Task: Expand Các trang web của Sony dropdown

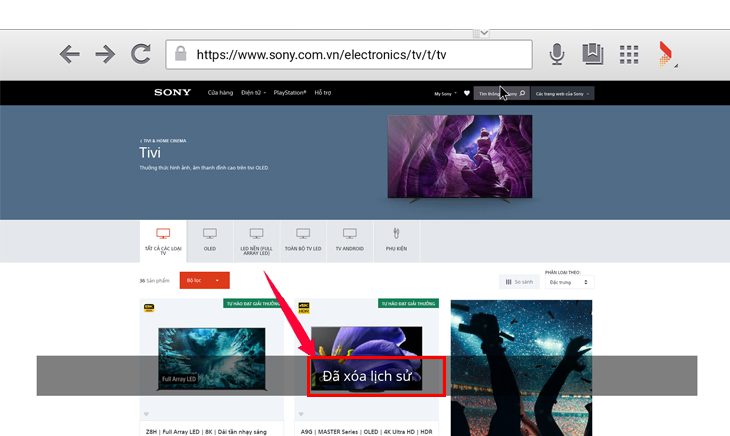Action: pos(562,94)
